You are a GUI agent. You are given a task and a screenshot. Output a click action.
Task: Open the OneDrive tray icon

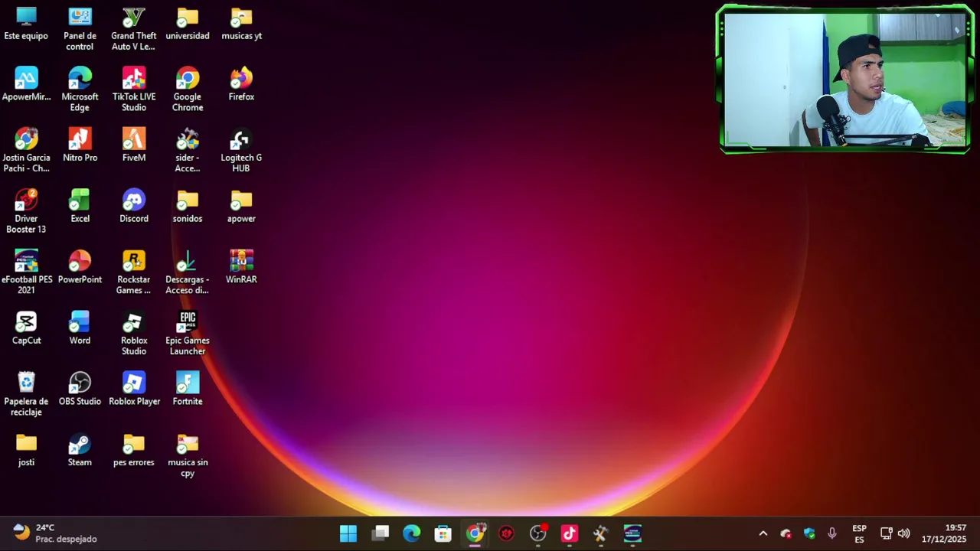point(786,533)
